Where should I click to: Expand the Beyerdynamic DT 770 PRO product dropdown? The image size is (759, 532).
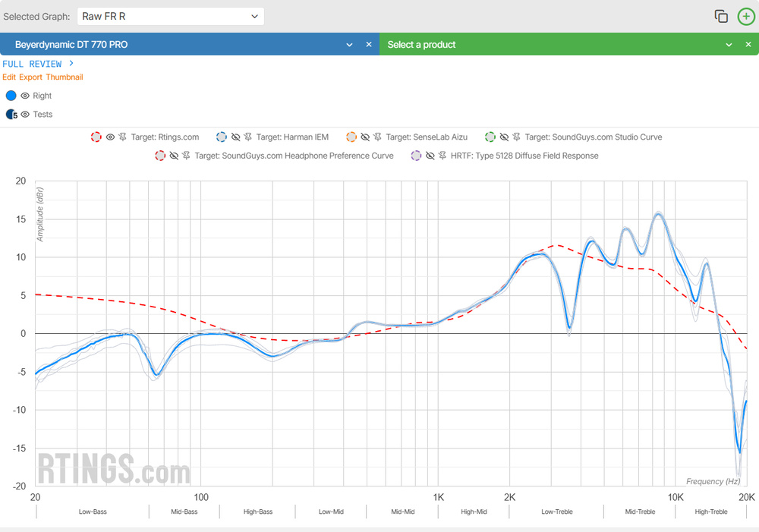tap(350, 45)
